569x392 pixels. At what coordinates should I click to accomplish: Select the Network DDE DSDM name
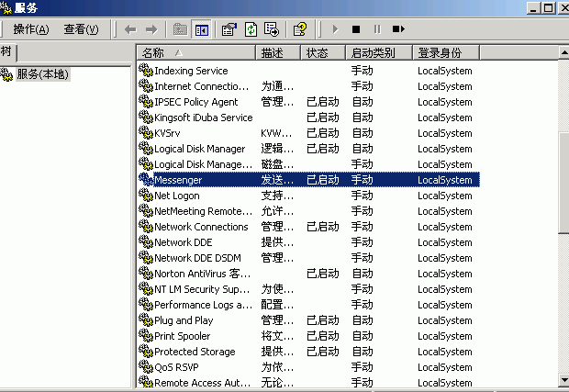click(197, 258)
